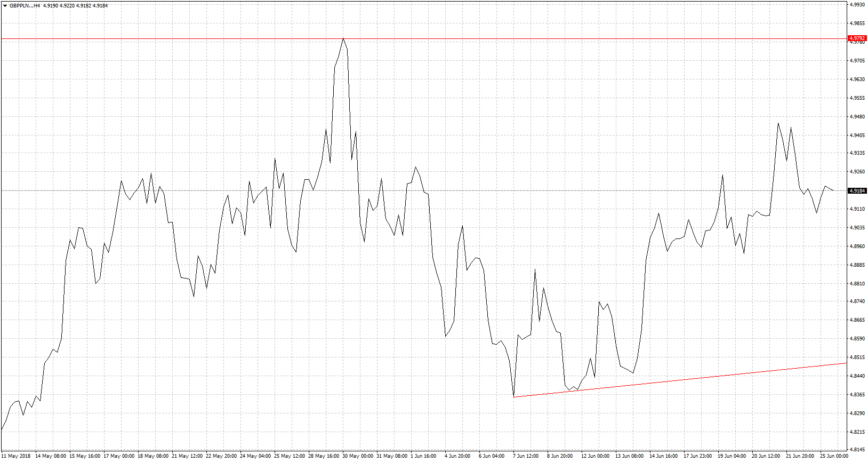Click the dropdown triangle beside GBPPLN symbol
The height and width of the screenshot is (462, 868).
tap(5, 6)
